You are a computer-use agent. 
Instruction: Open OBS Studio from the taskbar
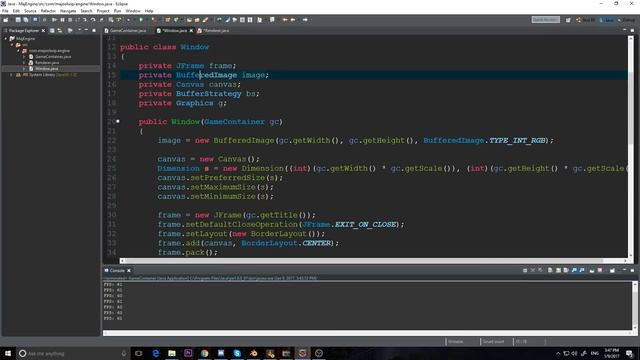tap(319, 353)
